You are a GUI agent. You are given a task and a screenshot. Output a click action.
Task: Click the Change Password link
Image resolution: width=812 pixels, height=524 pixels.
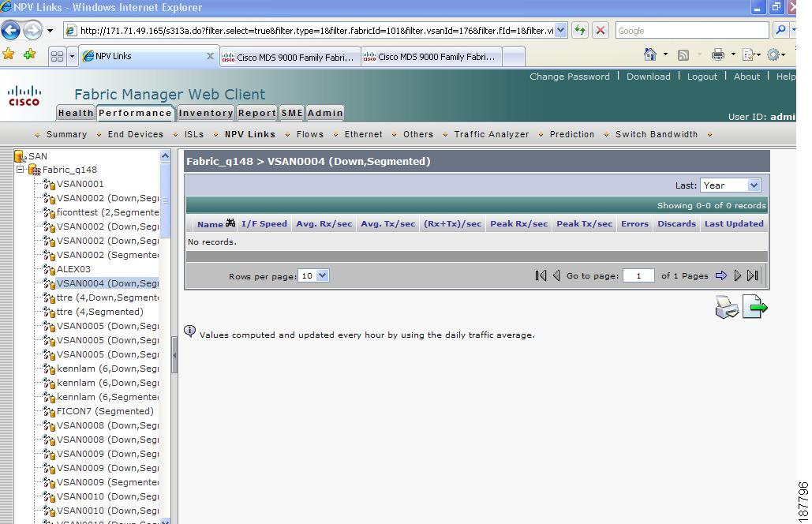[x=569, y=77]
